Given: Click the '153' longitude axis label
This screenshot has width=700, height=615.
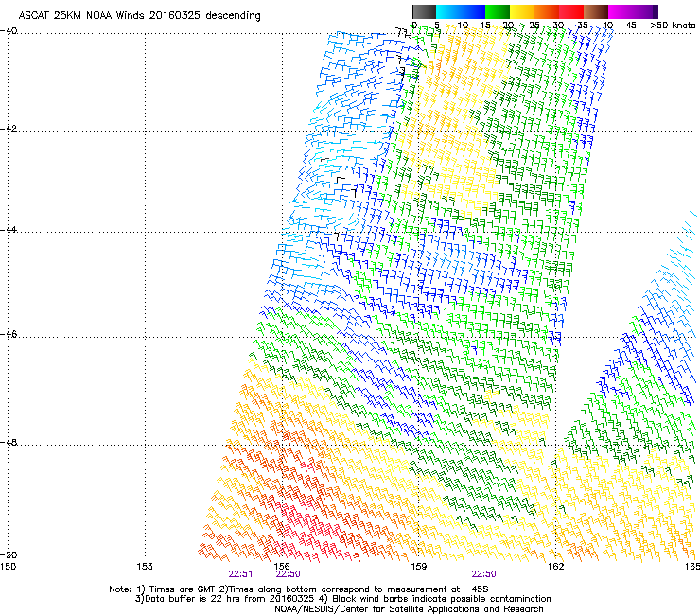Looking at the screenshot, I should point(145,567).
